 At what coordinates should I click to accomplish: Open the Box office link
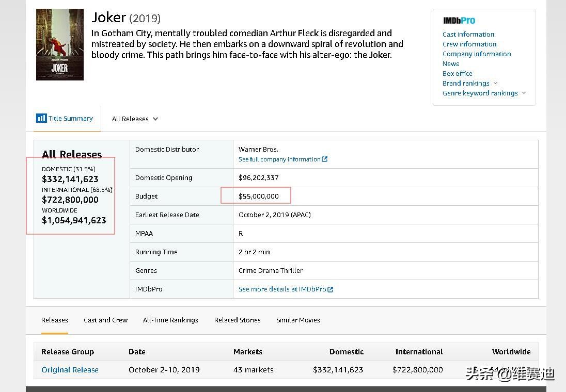(x=457, y=73)
